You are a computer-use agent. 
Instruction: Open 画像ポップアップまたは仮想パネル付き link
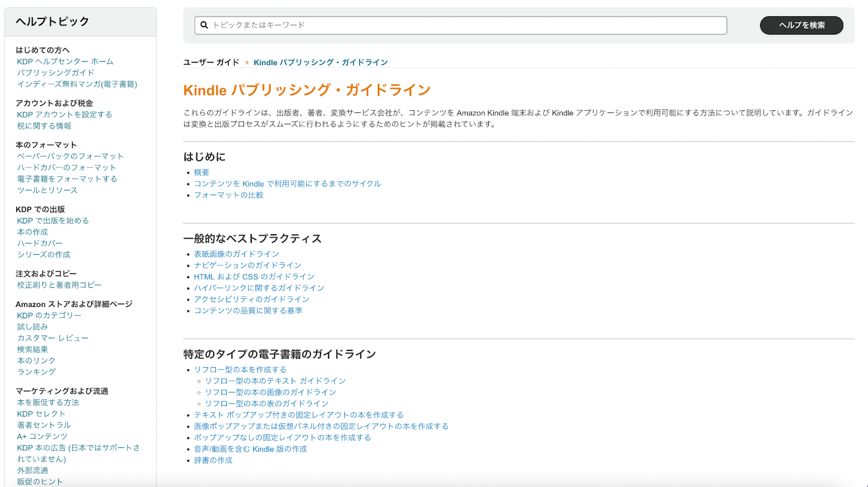point(321,426)
